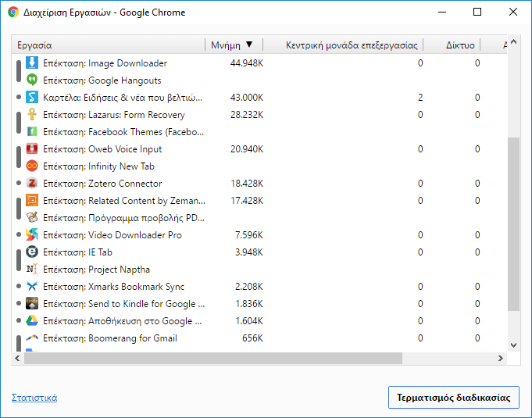
Task: Select the Επέκταση: Πρόγραμμα προβολής PD... row
Action: coord(259,218)
